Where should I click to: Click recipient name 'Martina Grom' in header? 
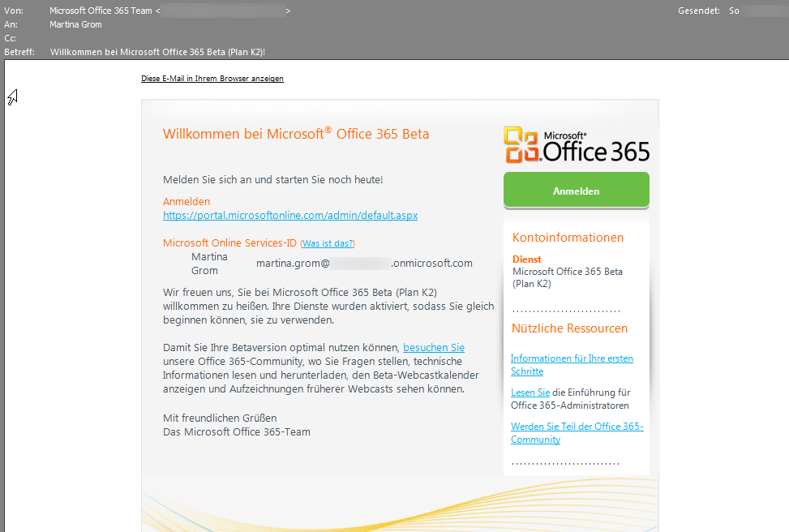tap(75, 24)
